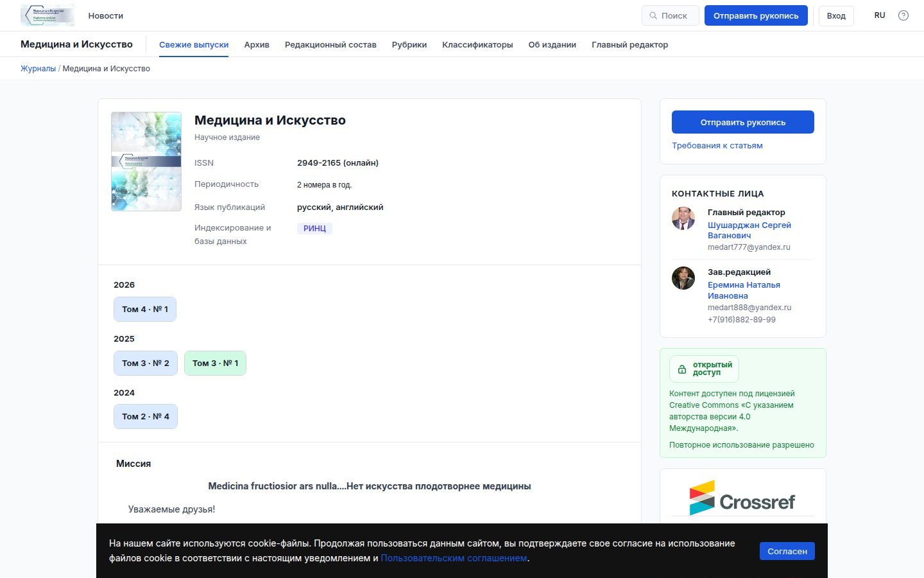Open the Главный редактор tab

point(629,45)
